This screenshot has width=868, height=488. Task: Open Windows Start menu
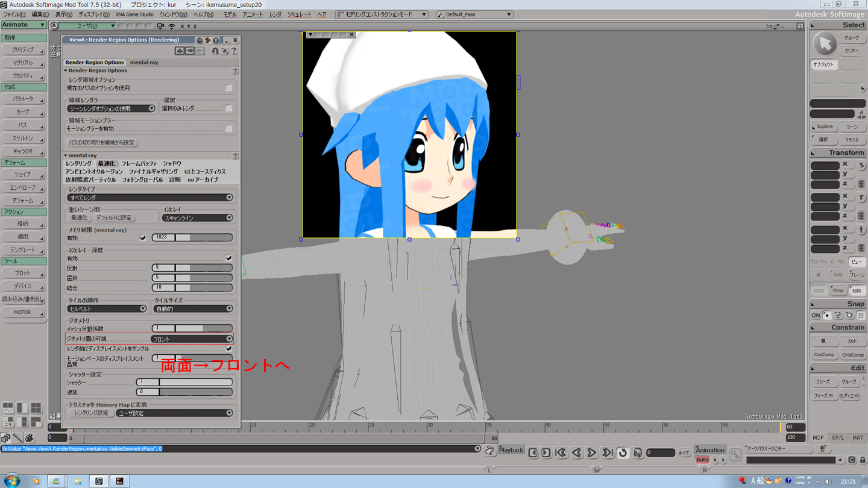pyautogui.click(x=11, y=481)
